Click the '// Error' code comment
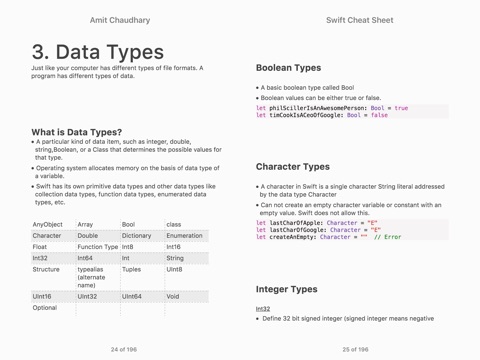 click(387, 237)
